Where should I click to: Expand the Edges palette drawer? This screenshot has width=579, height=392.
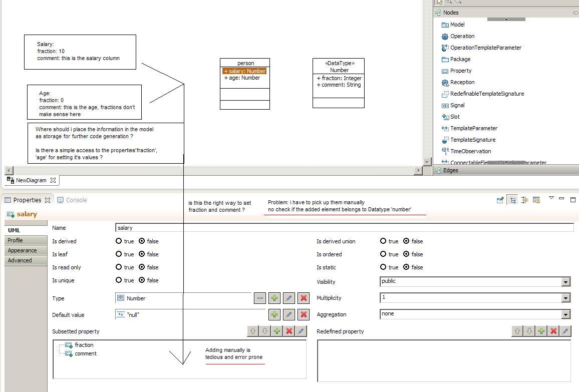tap(506, 170)
